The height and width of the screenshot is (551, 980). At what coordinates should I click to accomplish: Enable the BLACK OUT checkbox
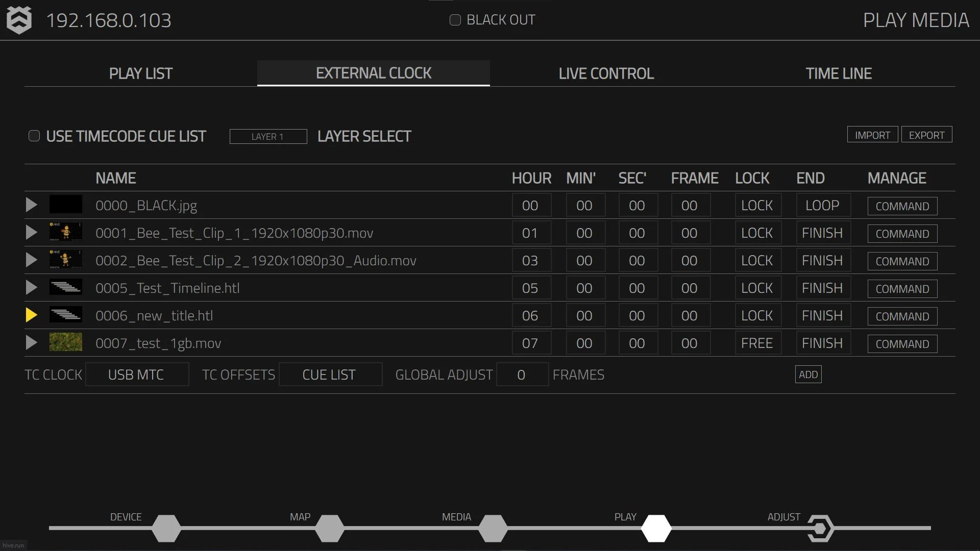(455, 20)
